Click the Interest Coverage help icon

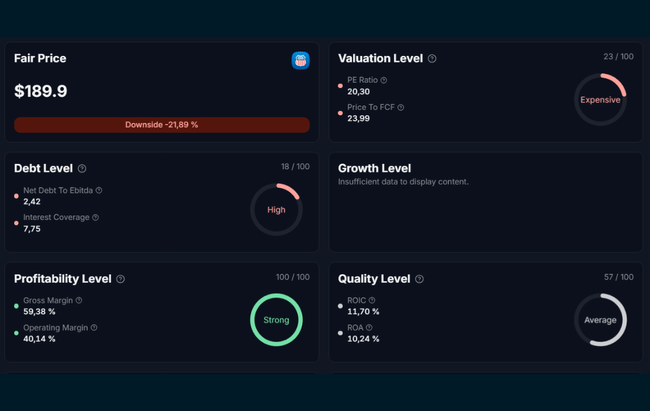[95, 217]
